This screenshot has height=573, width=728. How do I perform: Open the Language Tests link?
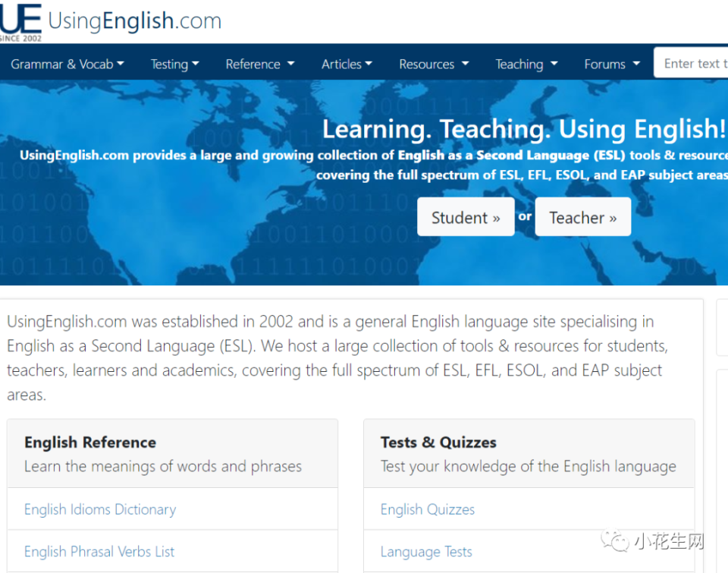click(426, 552)
